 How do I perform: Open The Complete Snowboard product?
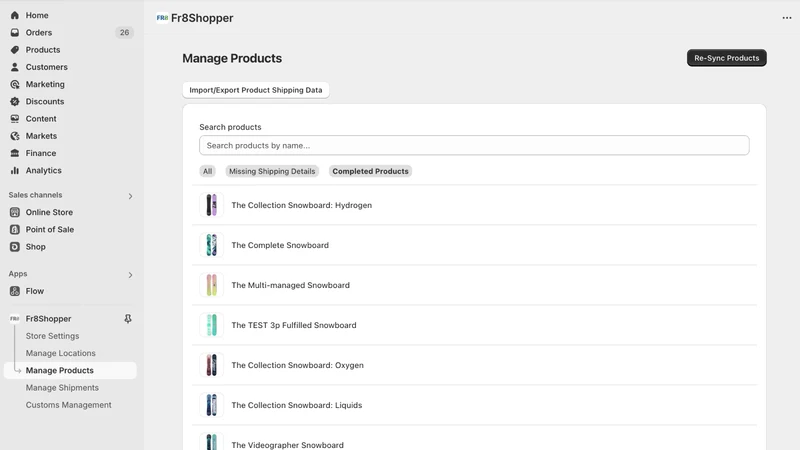pyautogui.click(x=280, y=245)
